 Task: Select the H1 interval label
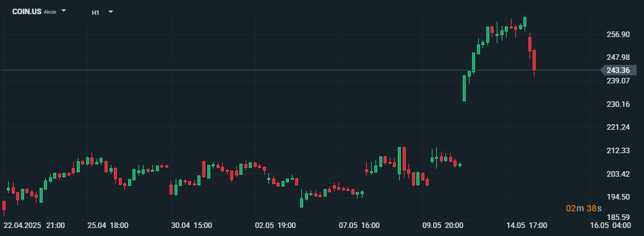pyautogui.click(x=95, y=12)
